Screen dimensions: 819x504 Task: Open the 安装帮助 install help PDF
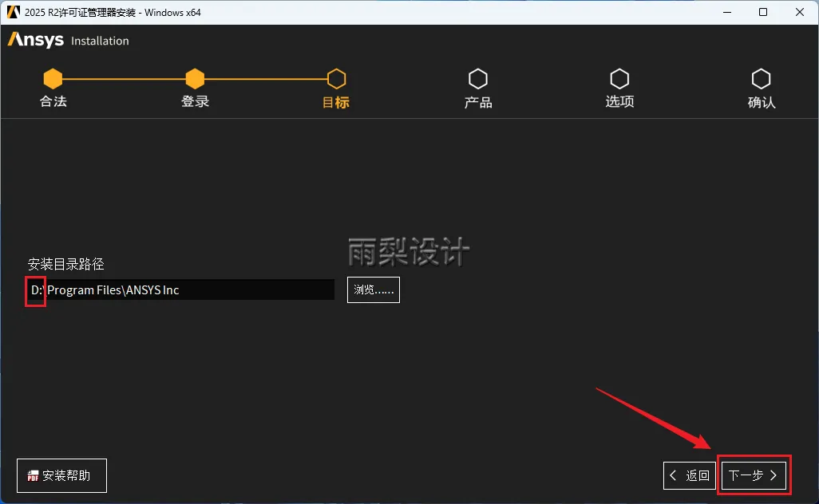[x=61, y=475]
